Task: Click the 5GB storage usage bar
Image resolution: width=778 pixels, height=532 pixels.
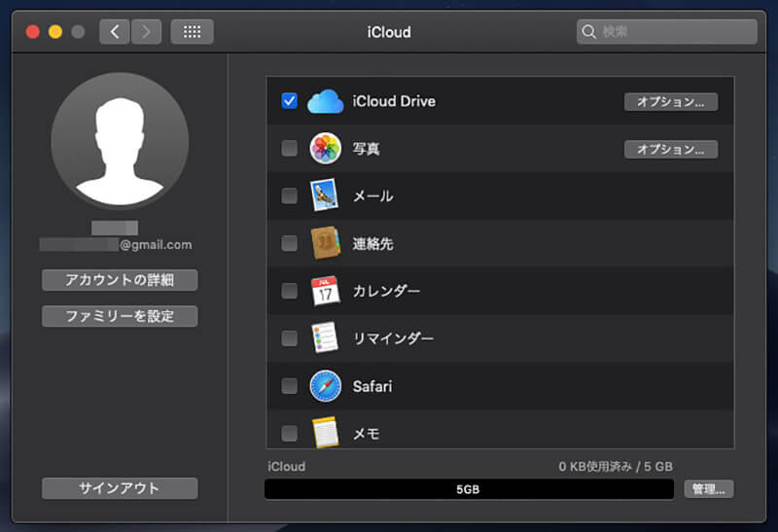Action: (x=469, y=489)
